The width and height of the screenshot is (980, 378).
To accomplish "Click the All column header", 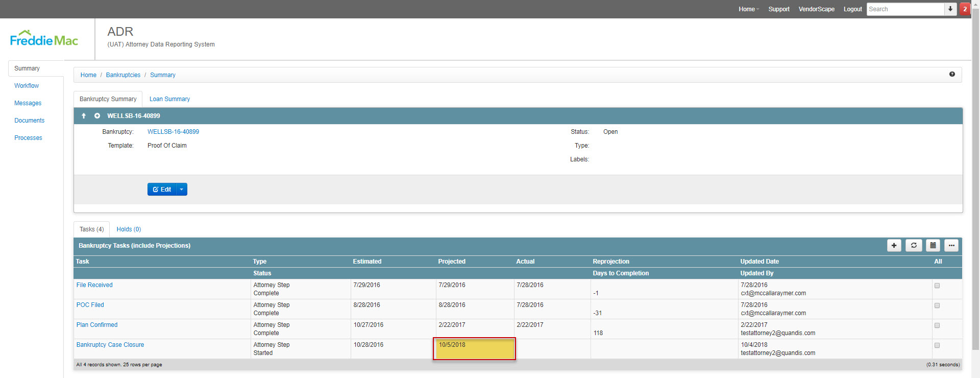I will [x=938, y=262].
